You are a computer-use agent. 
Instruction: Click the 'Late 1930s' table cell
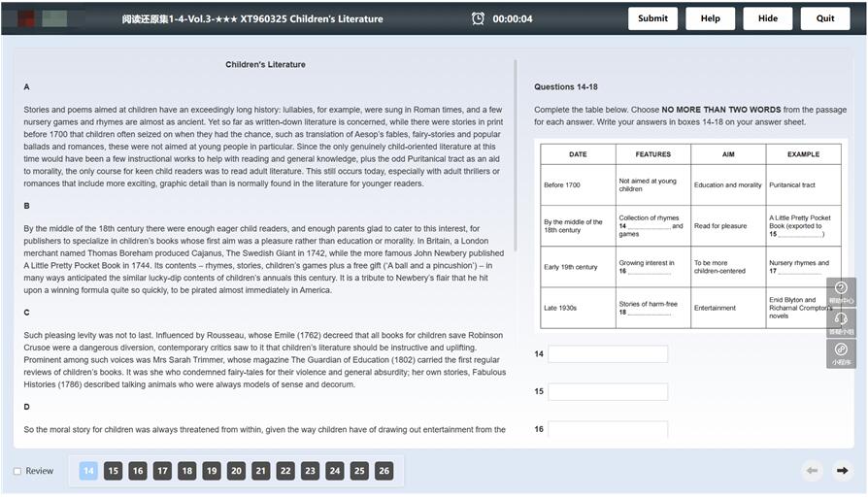[x=578, y=308]
